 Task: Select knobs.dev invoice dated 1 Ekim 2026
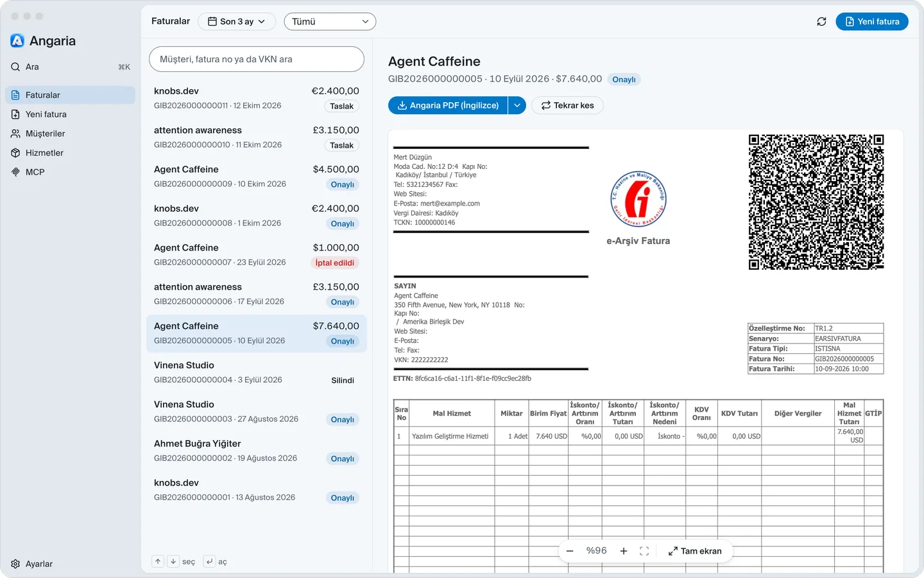point(257,216)
